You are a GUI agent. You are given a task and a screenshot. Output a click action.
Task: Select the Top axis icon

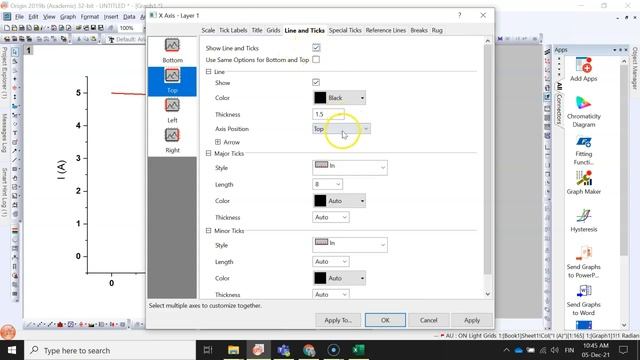click(x=172, y=76)
